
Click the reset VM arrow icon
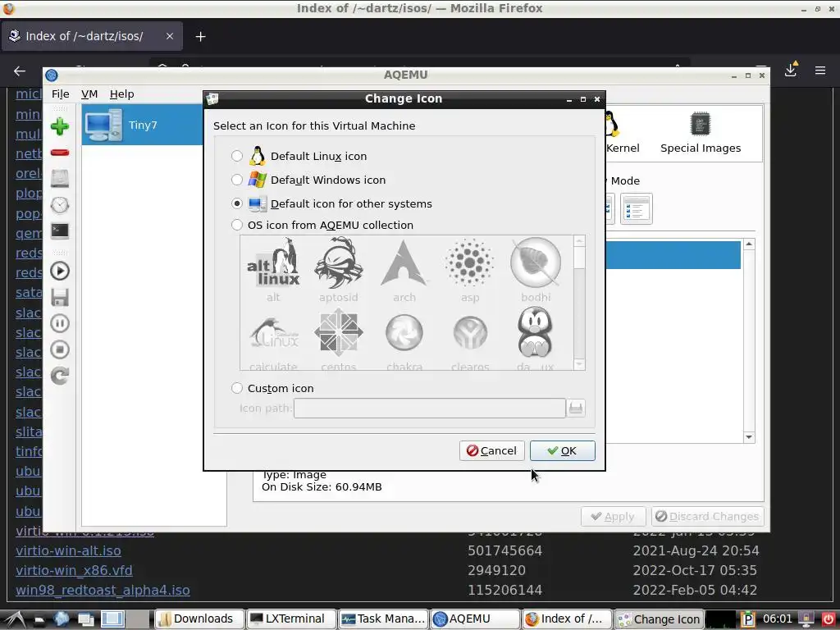click(x=59, y=376)
